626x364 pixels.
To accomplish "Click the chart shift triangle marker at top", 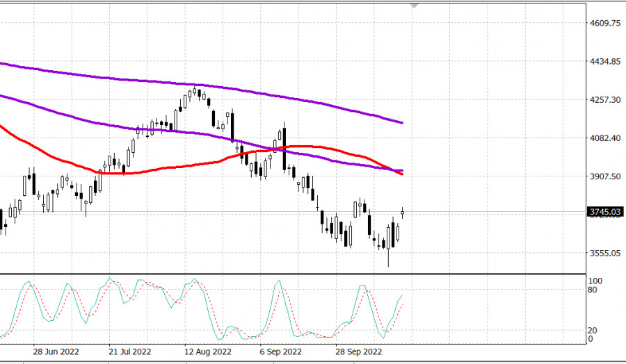I will pyautogui.click(x=414, y=6).
